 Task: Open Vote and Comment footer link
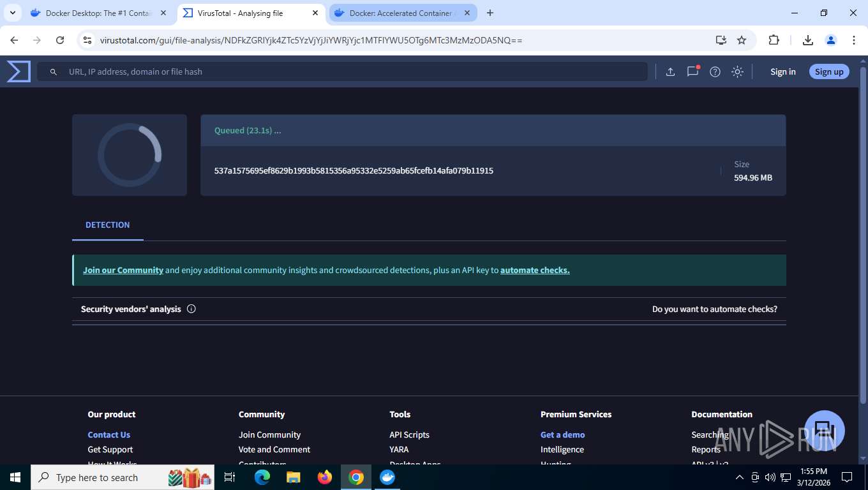coord(274,449)
